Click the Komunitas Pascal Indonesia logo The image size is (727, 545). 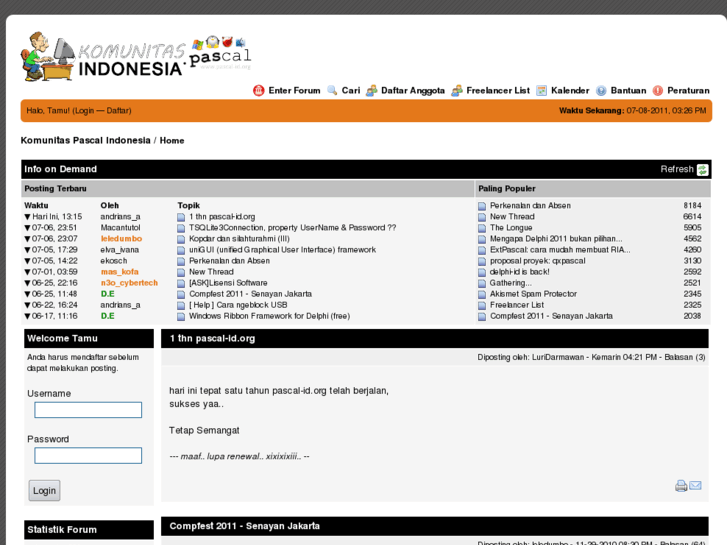click(136, 57)
